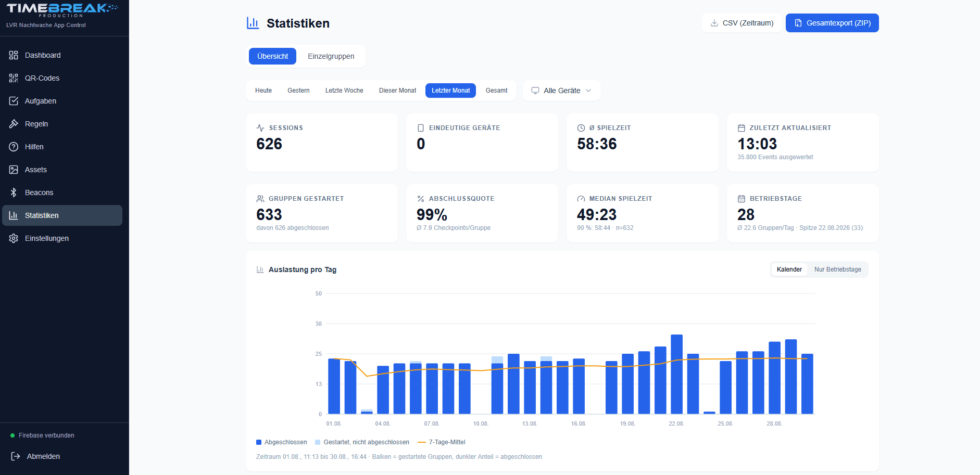Click Abmelden to log out

tap(43, 456)
